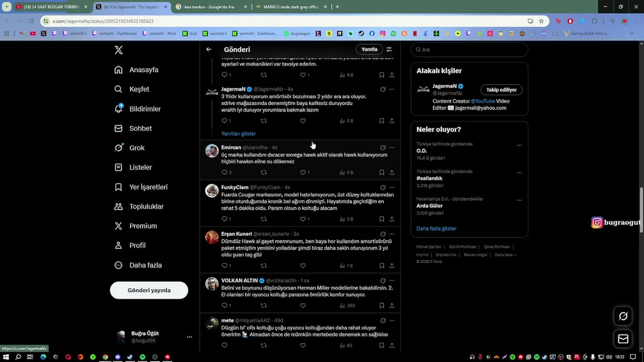Open VOLKAN ALTIN's profile name
Screen dimensions: 644x362
(x=239, y=281)
